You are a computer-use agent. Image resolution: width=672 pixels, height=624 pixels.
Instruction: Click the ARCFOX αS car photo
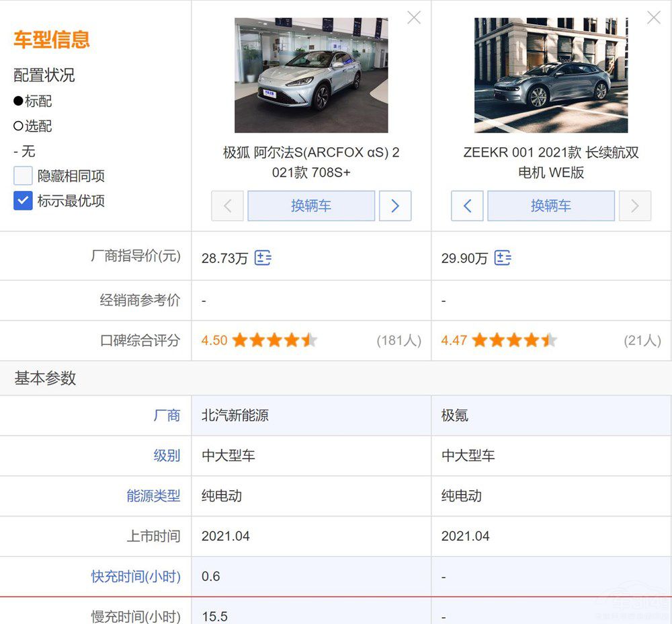pyautogui.click(x=311, y=75)
